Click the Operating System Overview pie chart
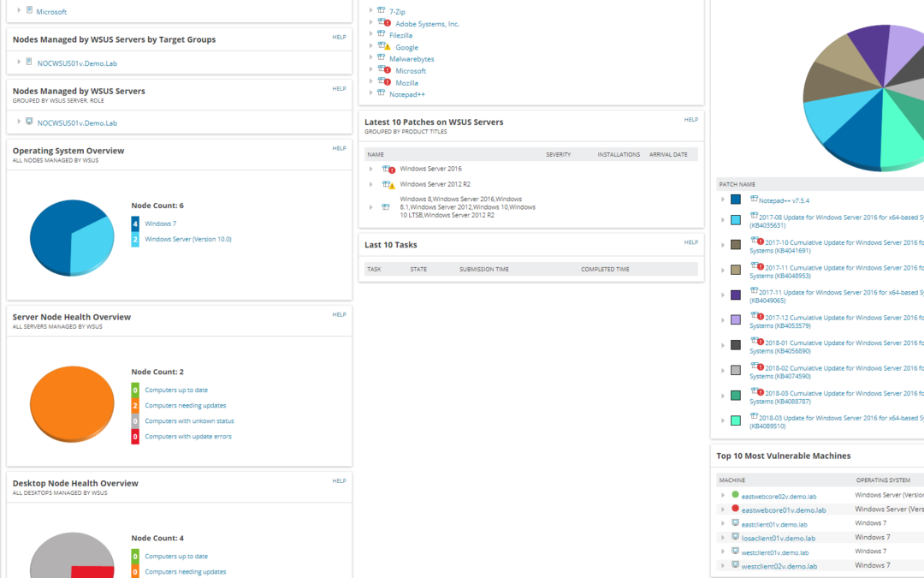 [x=72, y=237]
